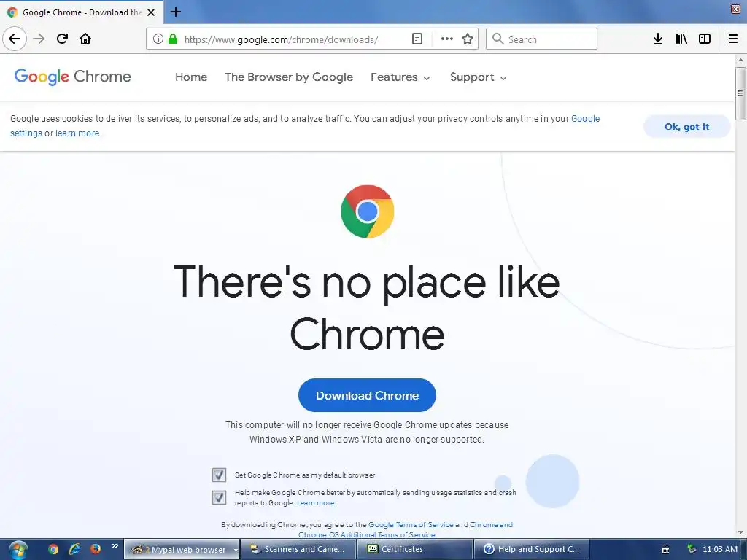Click the red window close button

735,9
